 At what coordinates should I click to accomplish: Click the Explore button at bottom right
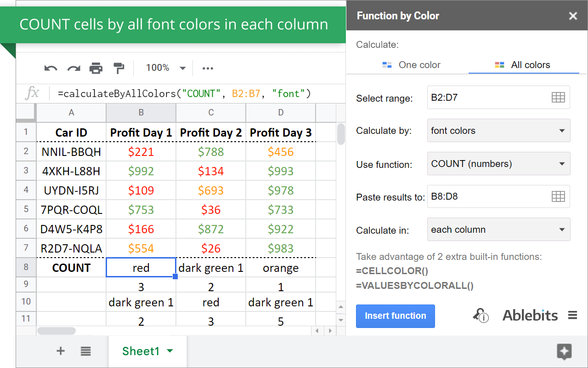[x=564, y=351]
